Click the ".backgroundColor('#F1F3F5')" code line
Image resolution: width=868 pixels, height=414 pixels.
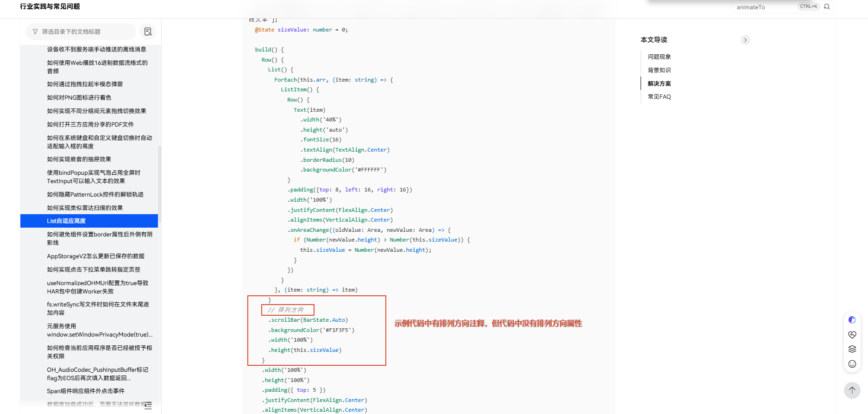(311, 330)
